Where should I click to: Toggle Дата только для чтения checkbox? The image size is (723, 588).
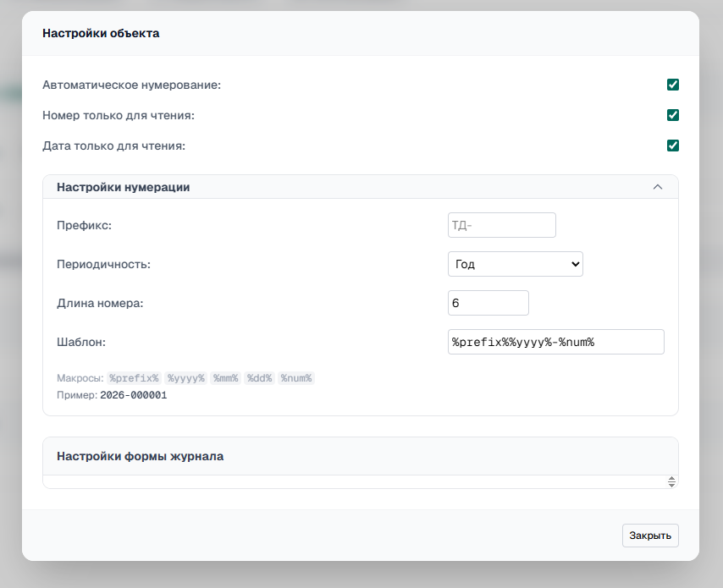point(673,146)
